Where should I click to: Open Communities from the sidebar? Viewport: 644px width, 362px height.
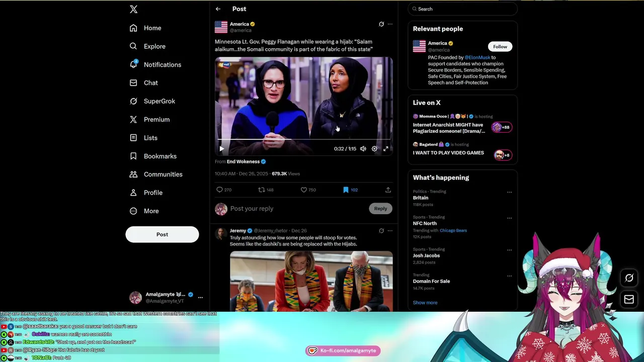155,174
